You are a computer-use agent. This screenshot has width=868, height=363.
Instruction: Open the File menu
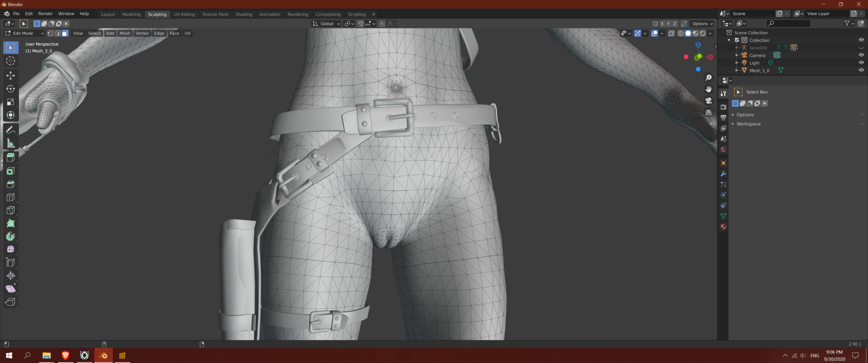pos(16,14)
